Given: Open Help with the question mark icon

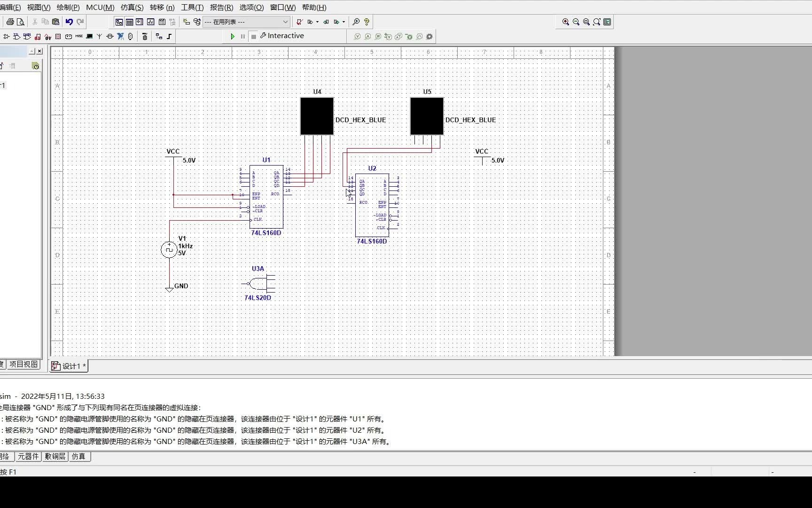Looking at the screenshot, I should click(367, 22).
